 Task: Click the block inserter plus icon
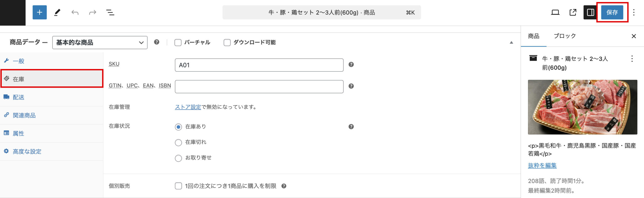[x=39, y=12]
